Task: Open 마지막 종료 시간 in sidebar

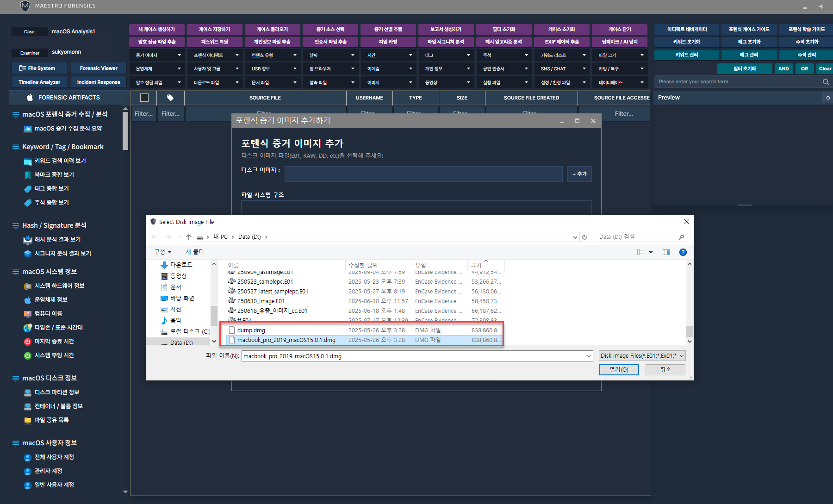Action: pos(54,342)
